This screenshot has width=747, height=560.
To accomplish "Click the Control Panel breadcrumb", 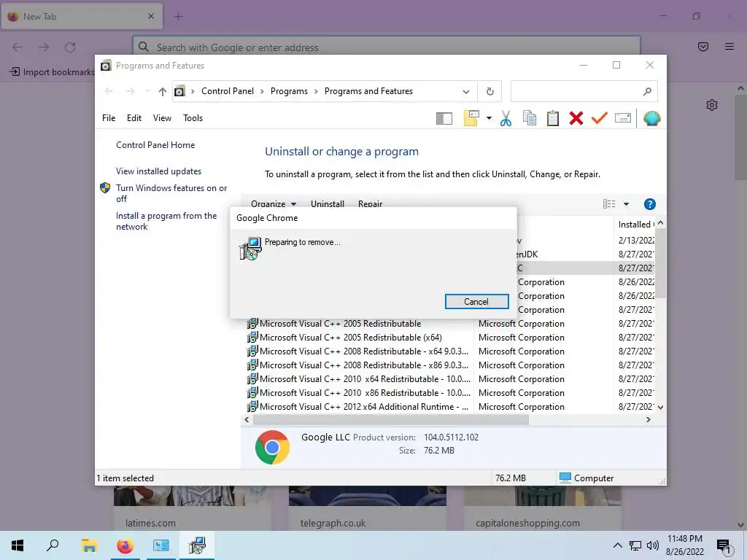I will (228, 91).
